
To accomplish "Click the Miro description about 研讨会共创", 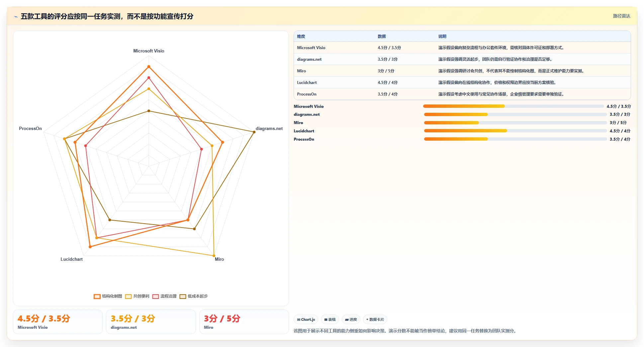I will 511,71.
